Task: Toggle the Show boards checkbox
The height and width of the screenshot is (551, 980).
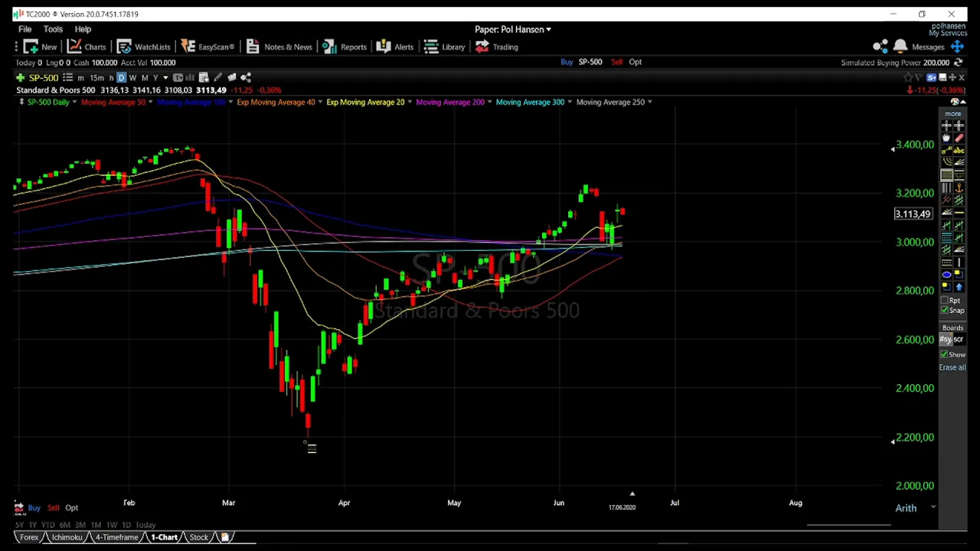Action: point(946,354)
